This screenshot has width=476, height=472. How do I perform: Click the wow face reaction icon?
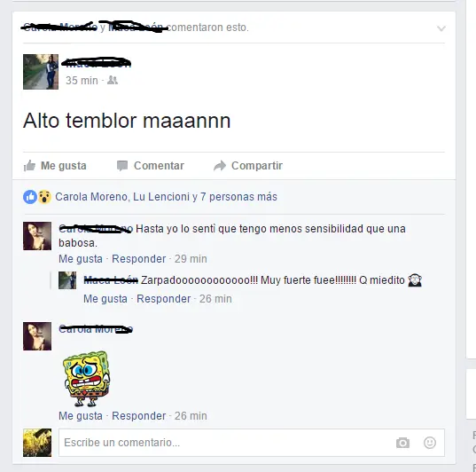pos(44,197)
